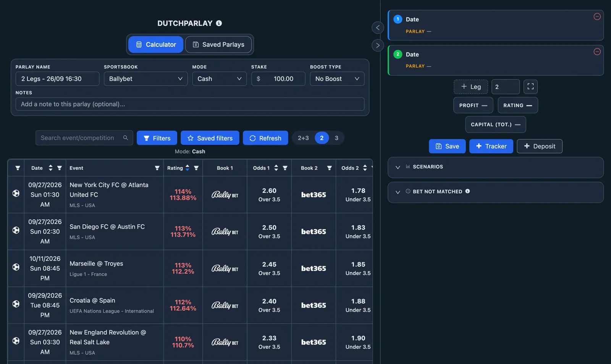Remove leg 2 with minus circle

pyautogui.click(x=597, y=52)
